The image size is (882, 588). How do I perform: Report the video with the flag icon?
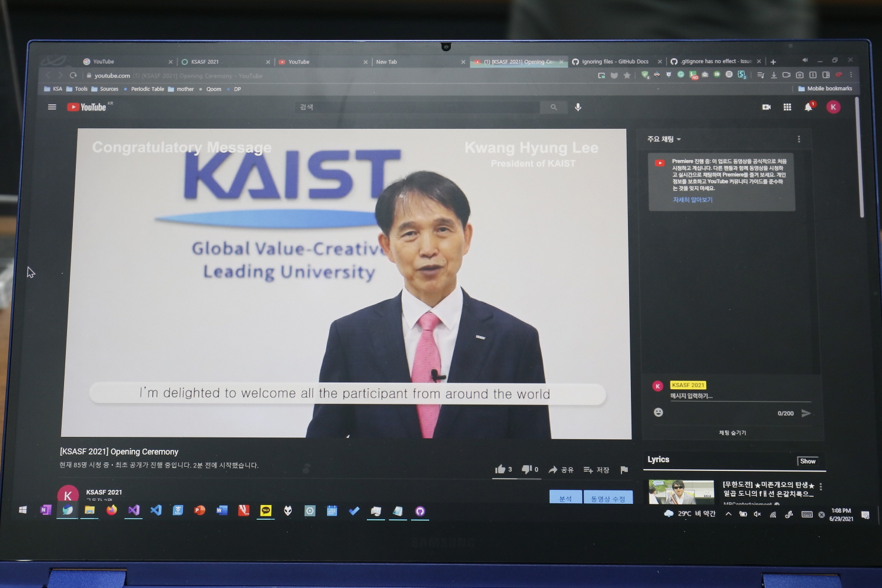[x=624, y=470]
